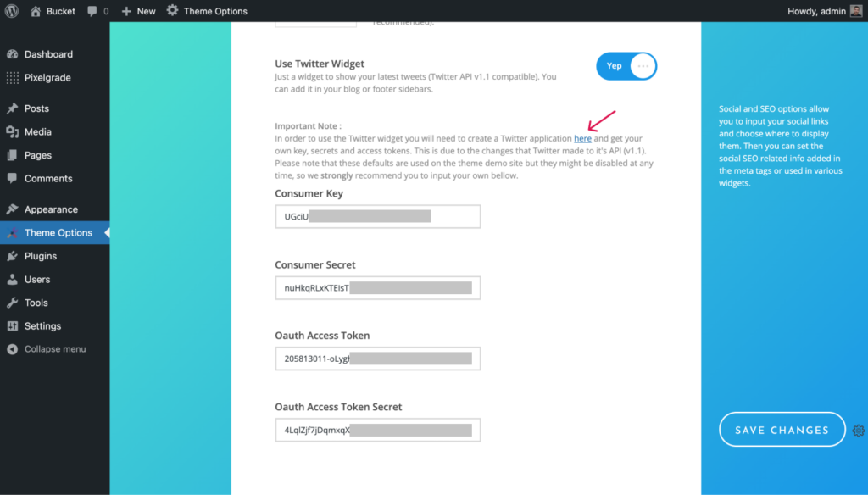The width and height of the screenshot is (868, 495).
Task: Open the comments bubble icon in admin bar
Action: point(92,11)
